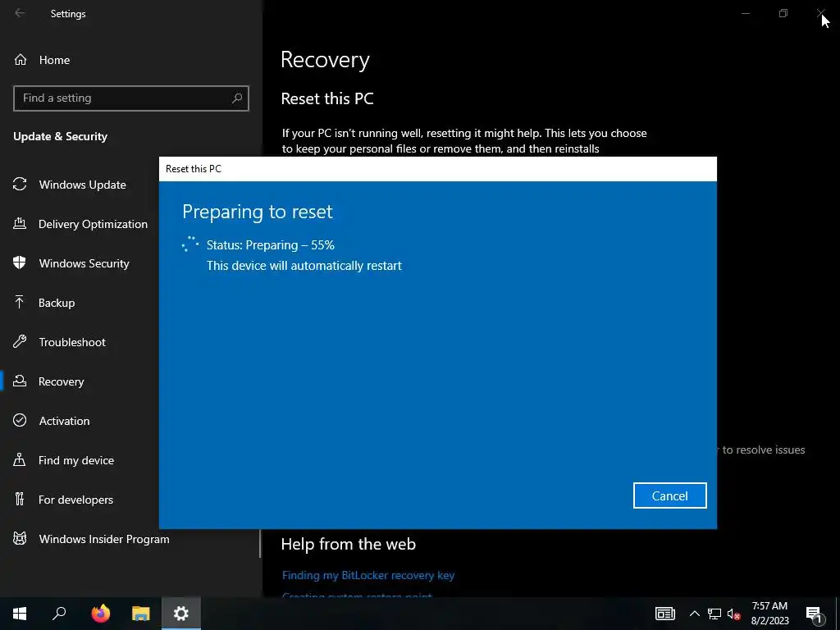Minimize the Settings window
Image resolution: width=840 pixels, height=630 pixels.
click(745, 13)
